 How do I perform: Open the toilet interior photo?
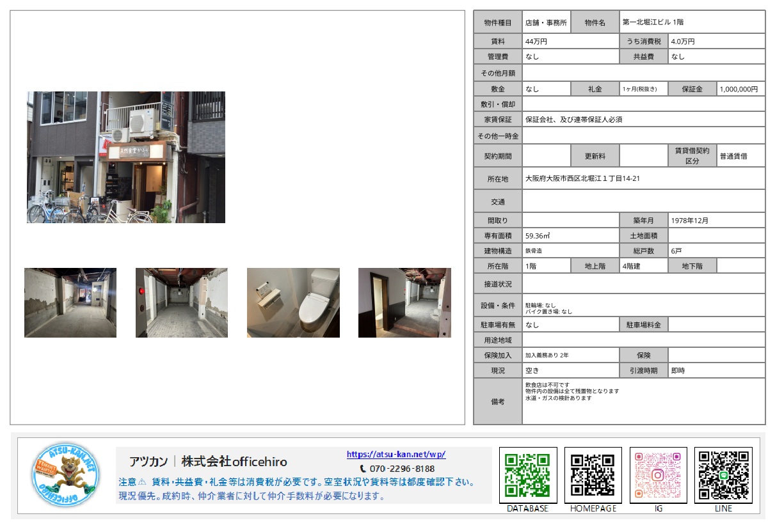point(293,301)
